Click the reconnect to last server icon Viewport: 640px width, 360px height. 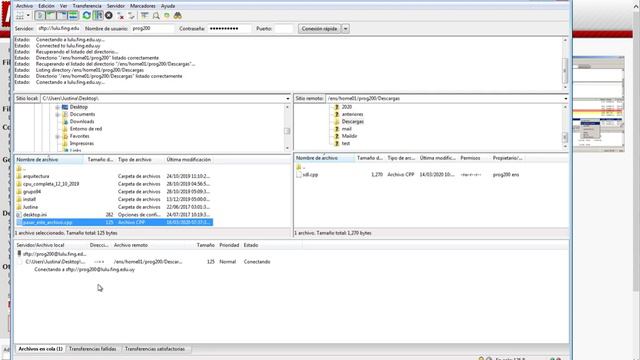(131, 16)
